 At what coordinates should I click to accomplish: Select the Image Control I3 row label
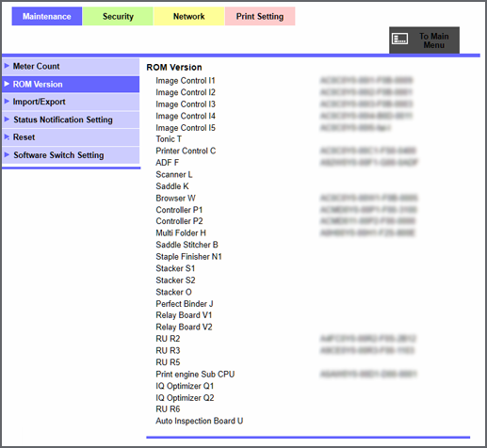(x=186, y=104)
